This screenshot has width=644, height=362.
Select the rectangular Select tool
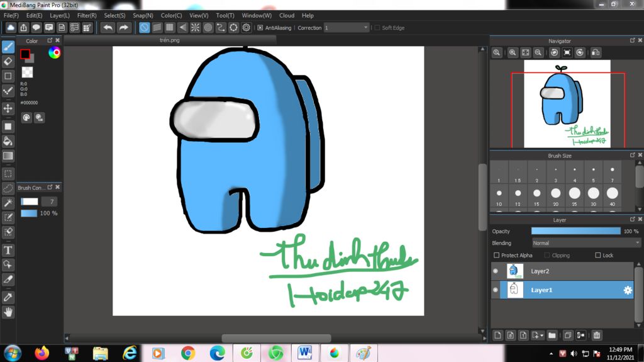click(8, 174)
